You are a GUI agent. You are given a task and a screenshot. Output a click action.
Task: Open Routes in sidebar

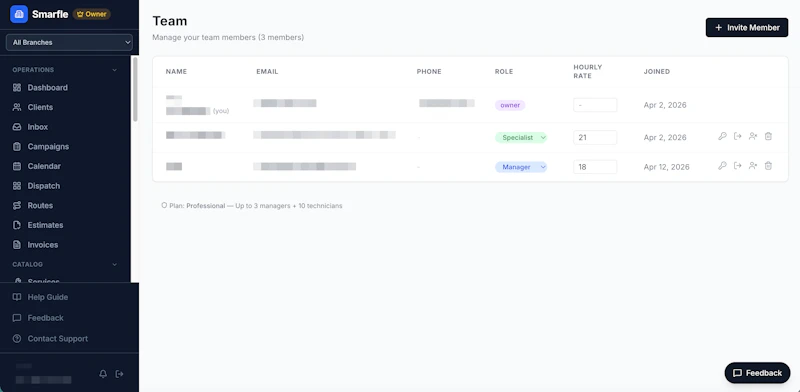click(40, 206)
